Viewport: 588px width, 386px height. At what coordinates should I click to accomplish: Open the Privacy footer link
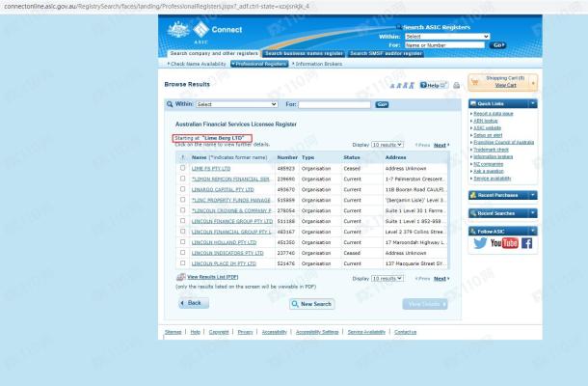245,332
